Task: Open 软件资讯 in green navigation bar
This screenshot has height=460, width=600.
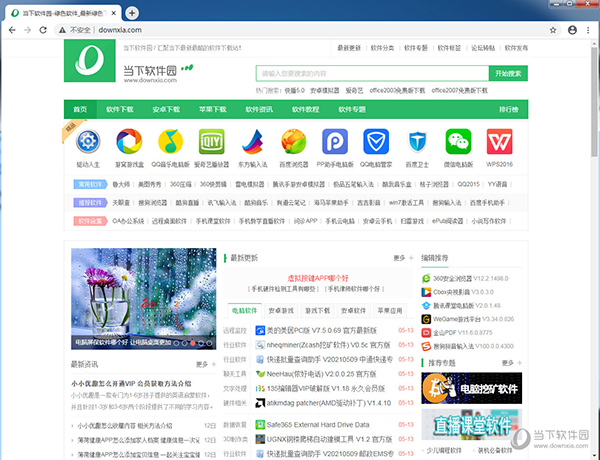Action: pos(259,109)
